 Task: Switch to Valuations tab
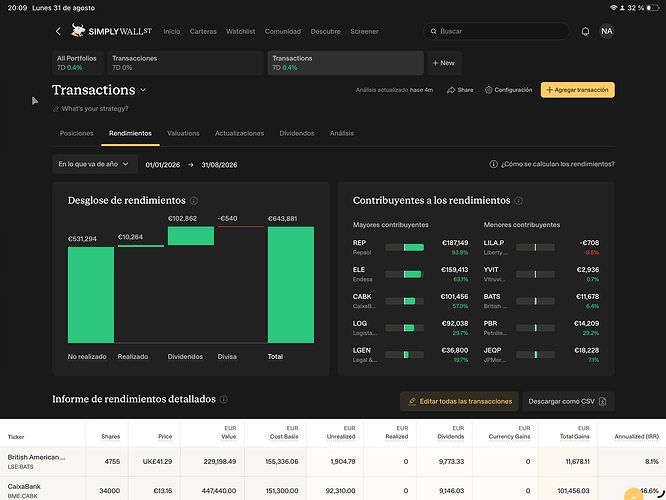pos(183,133)
